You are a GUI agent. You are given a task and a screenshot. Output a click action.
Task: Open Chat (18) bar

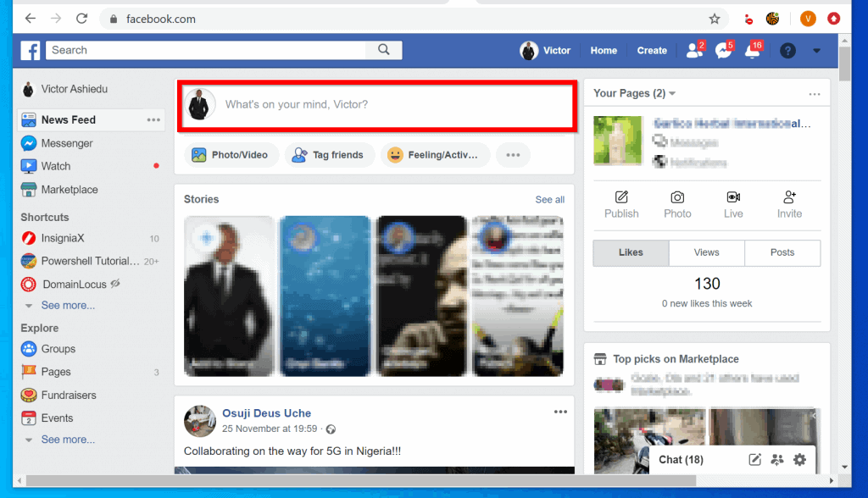coord(681,460)
